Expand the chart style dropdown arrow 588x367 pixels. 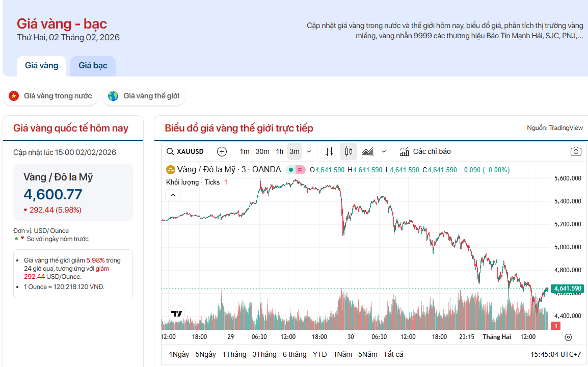point(384,151)
